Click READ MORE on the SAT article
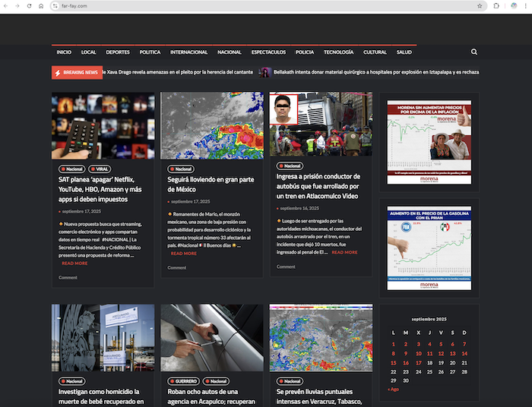The image size is (532, 407). 74,263
